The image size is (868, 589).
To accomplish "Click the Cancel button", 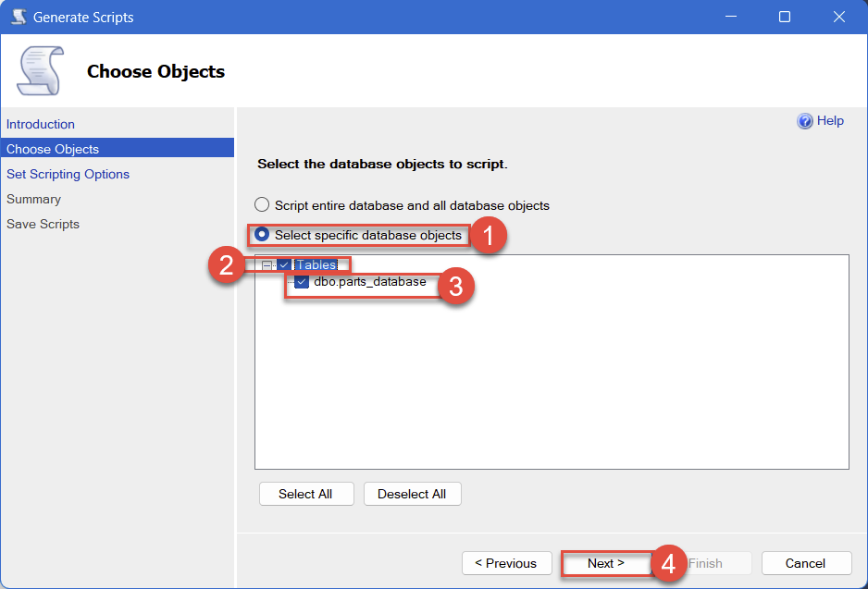I will tap(806, 563).
